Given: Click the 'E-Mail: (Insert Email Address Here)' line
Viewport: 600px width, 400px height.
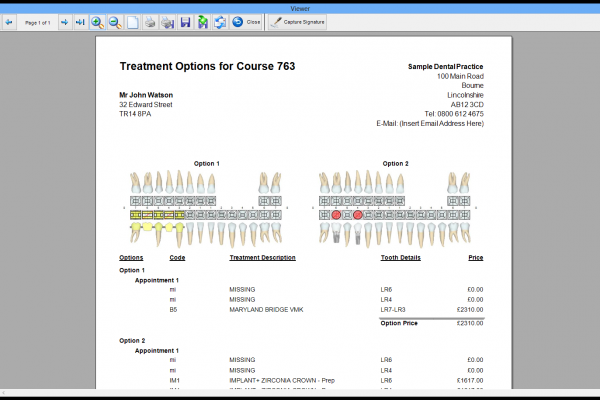Looking at the screenshot, I should pos(430,123).
